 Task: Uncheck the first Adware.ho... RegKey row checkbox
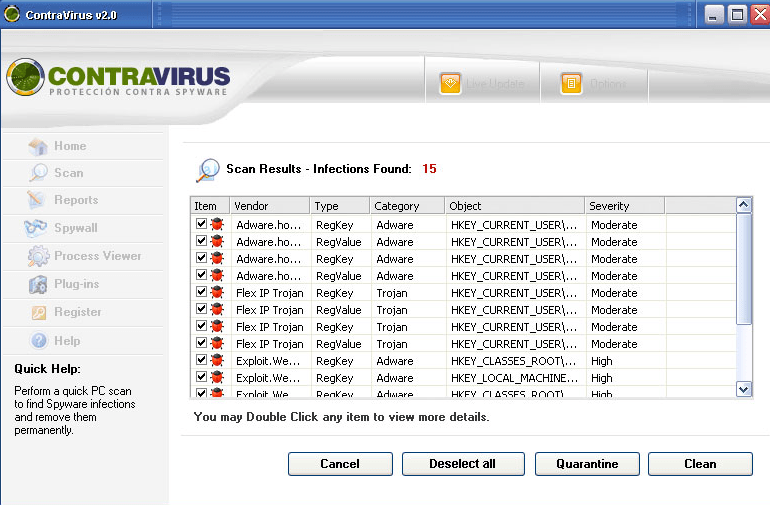click(201, 225)
